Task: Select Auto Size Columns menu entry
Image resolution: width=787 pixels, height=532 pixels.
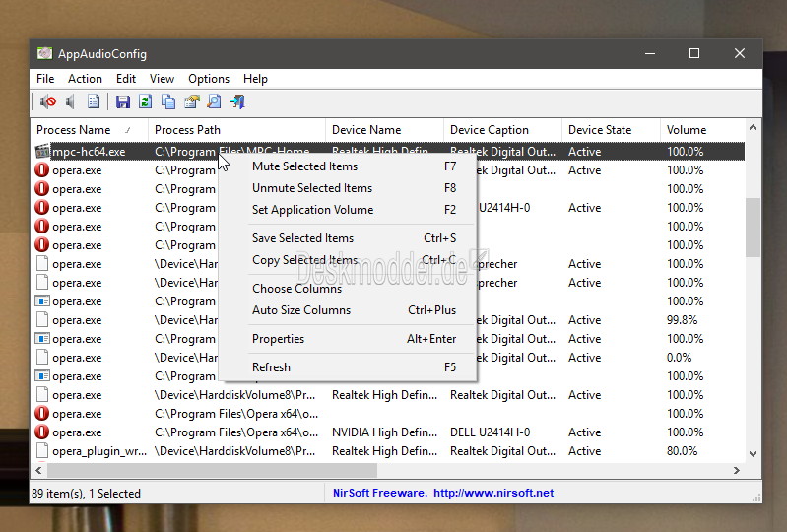Action: coord(348,309)
